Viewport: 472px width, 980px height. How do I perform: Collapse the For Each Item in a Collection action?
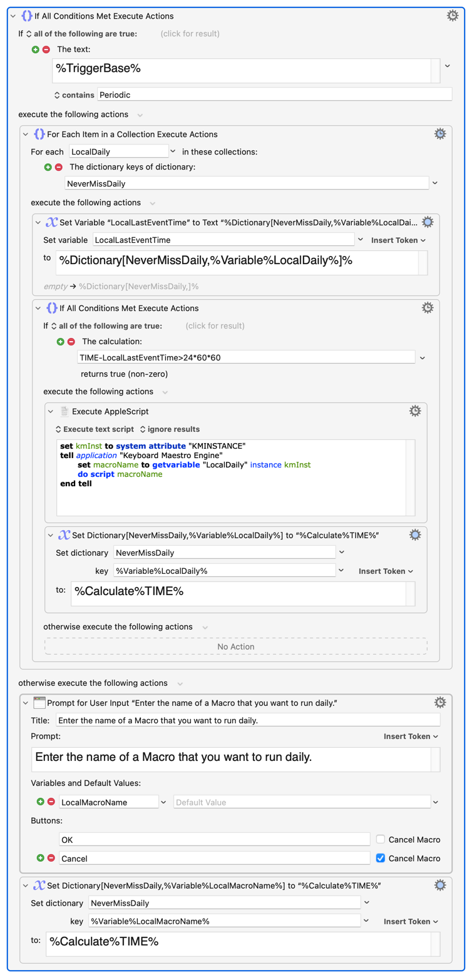point(25,134)
